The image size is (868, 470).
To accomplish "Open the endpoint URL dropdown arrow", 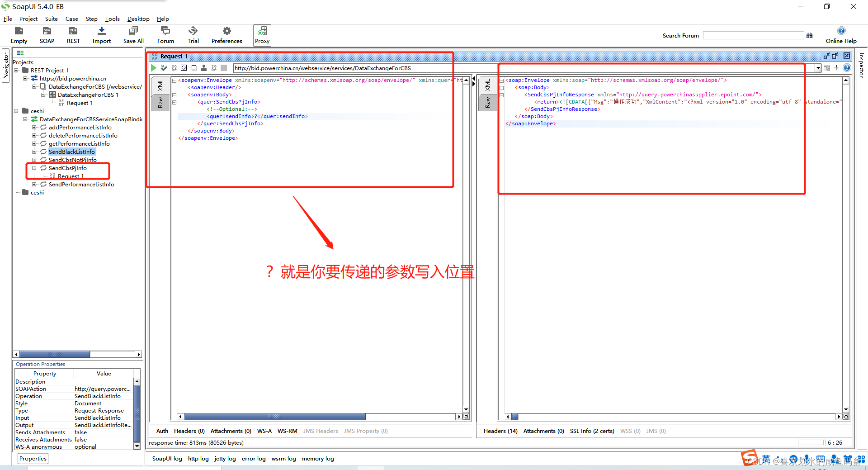I will pyautogui.click(x=818, y=68).
